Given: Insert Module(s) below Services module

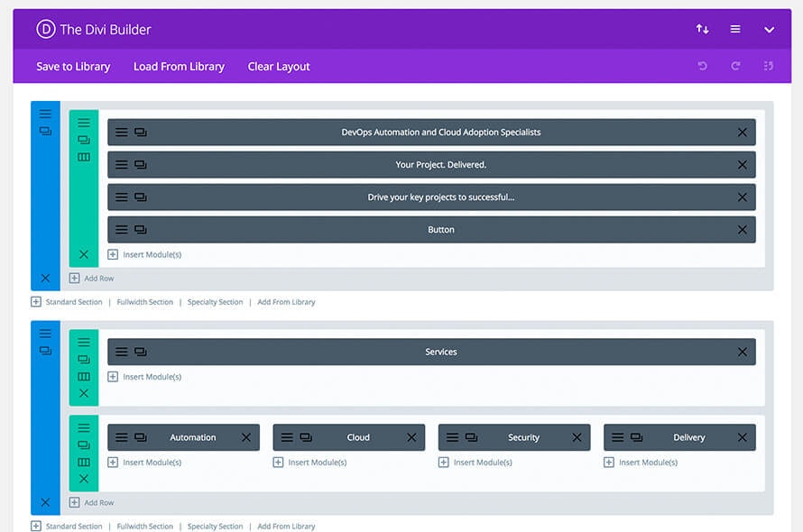Looking at the screenshot, I should click(144, 377).
